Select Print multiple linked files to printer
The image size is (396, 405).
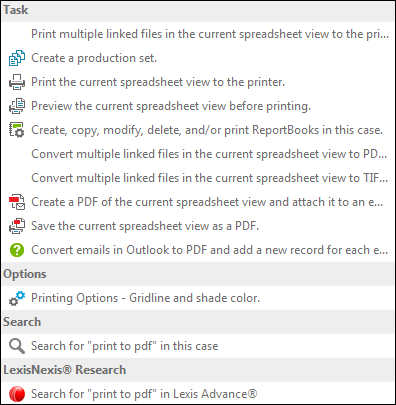(210, 34)
